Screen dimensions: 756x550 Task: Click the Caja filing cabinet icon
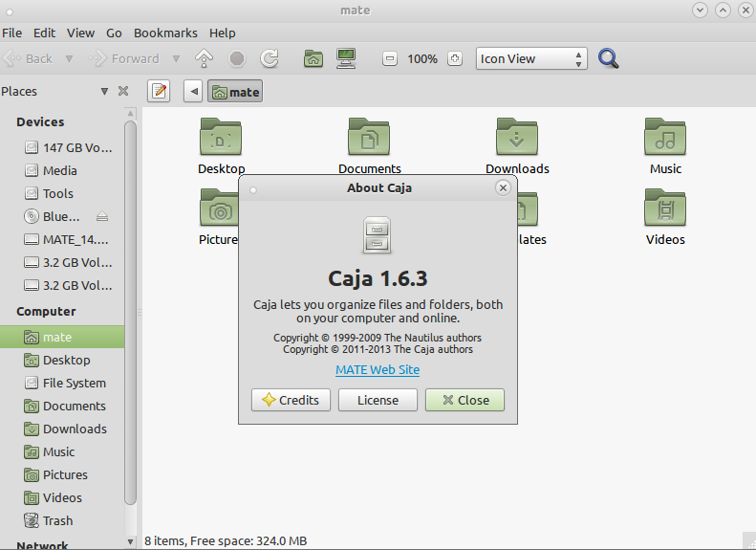click(377, 235)
